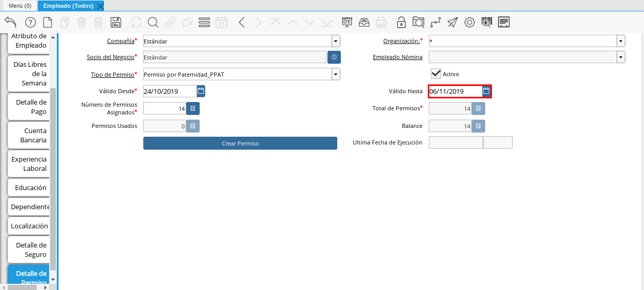This screenshot has height=290, width=644.
Task: Go to previous record up arrow
Action: click(293, 22)
